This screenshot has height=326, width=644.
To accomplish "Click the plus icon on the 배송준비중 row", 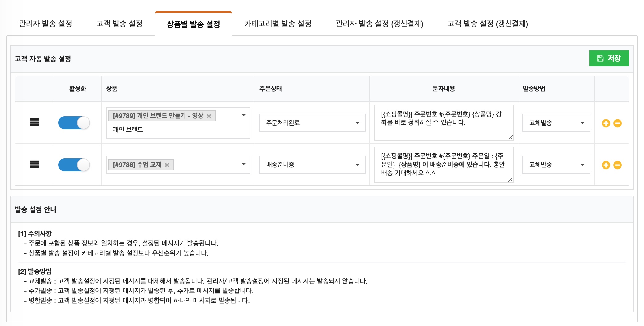I will [606, 165].
